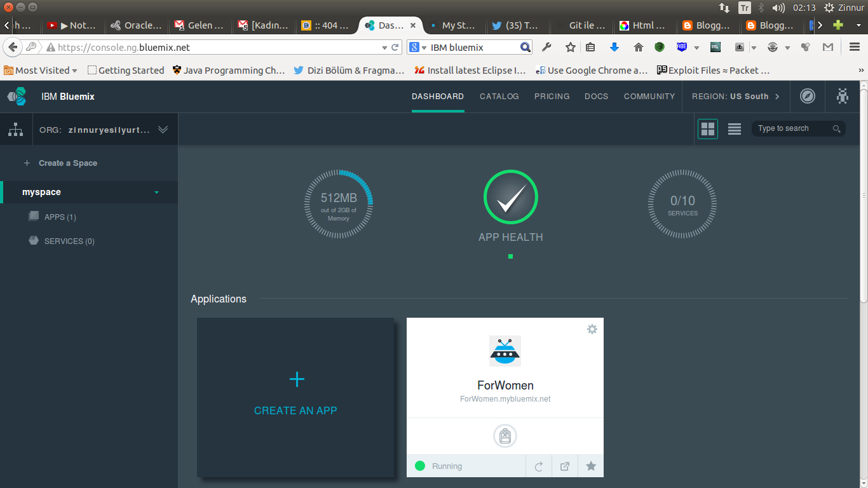Open the PRICING page

[x=552, y=97]
